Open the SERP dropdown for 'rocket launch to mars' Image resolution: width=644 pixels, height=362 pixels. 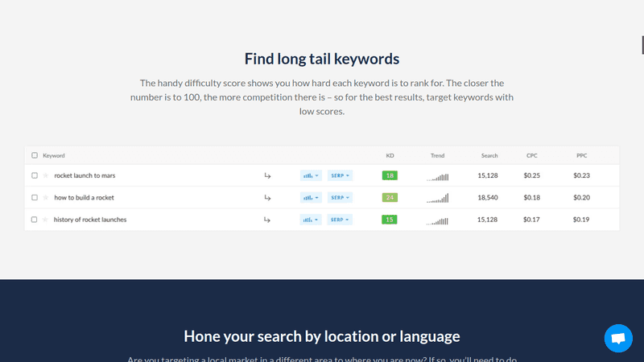[x=339, y=175]
